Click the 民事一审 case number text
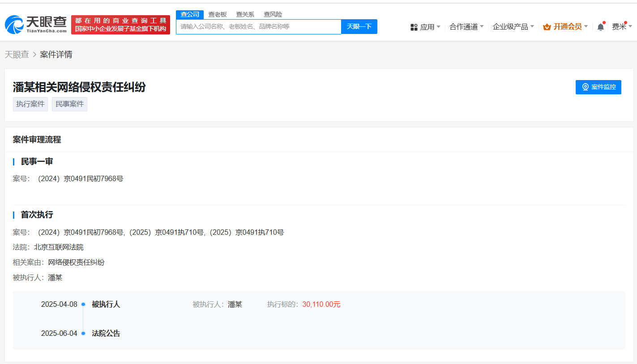This screenshot has height=364, width=637. coord(81,179)
